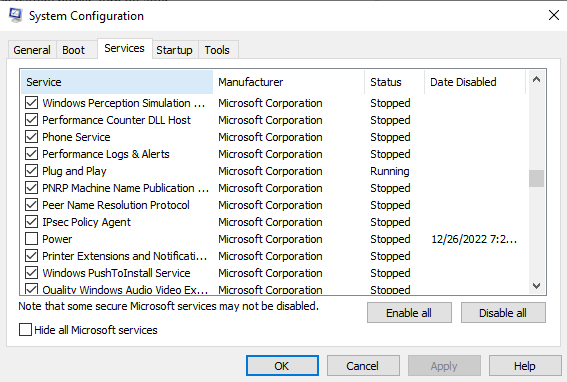This screenshot has height=382, width=567.
Task: Select the Plug and Play service name
Action: (74, 171)
